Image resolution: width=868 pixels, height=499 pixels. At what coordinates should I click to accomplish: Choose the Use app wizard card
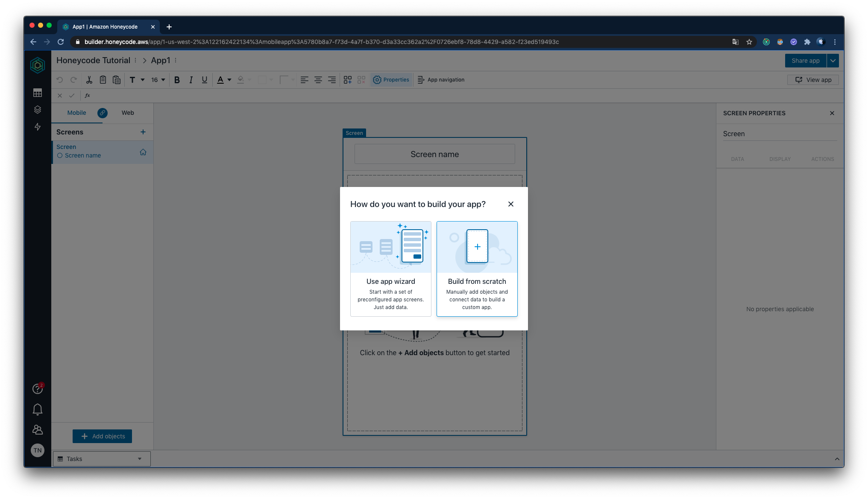pos(391,268)
